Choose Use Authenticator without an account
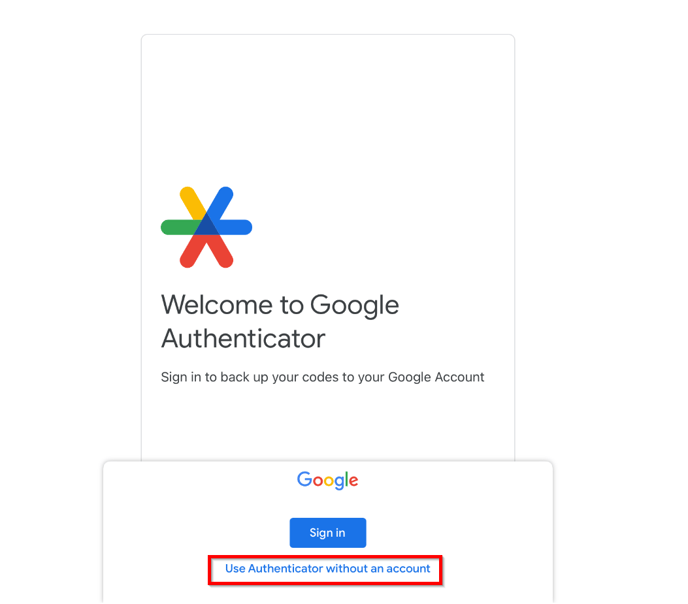This screenshot has width=688, height=604. 327,568
